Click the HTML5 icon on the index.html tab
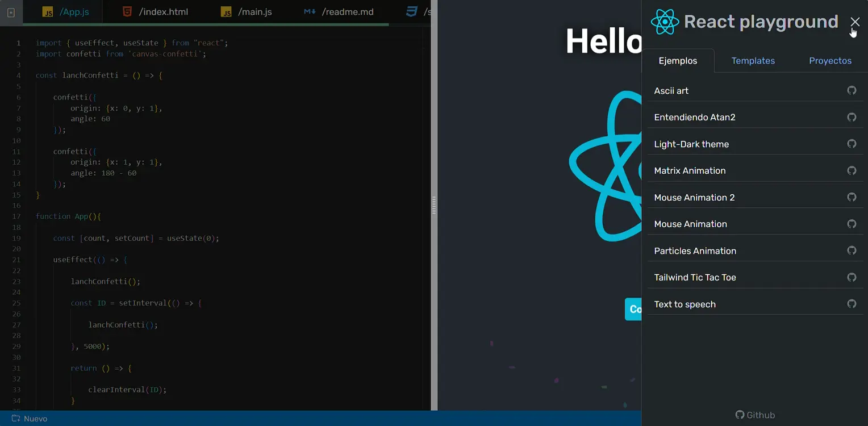The width and height of the screenshot is (868, 426). coord(126,11)
